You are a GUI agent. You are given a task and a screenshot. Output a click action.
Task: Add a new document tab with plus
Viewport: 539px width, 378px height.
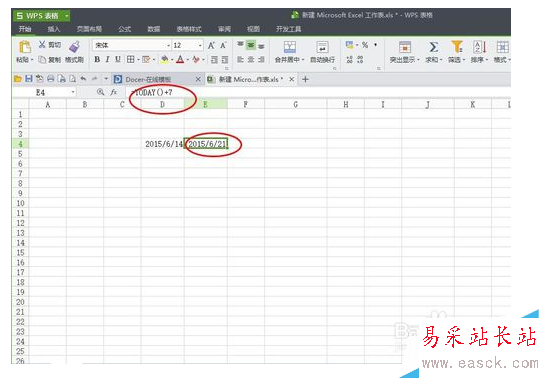[305, 79]
